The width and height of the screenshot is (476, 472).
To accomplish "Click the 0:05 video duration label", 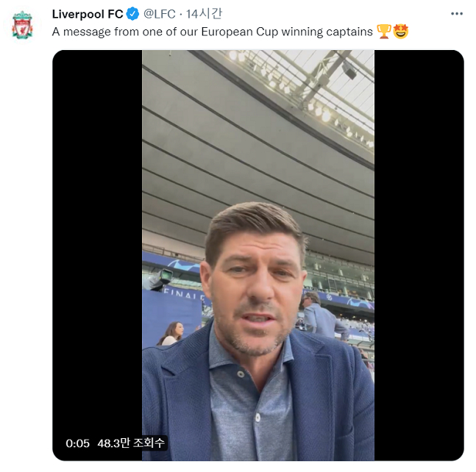I will pyautogui.click(x=78, y=443).
